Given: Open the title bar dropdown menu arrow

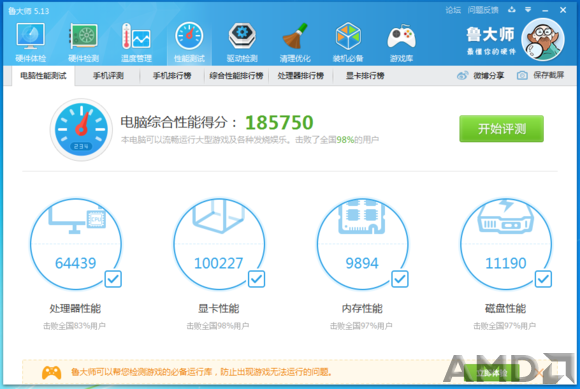Looking at the screenshot, I should tap(528, 10).
